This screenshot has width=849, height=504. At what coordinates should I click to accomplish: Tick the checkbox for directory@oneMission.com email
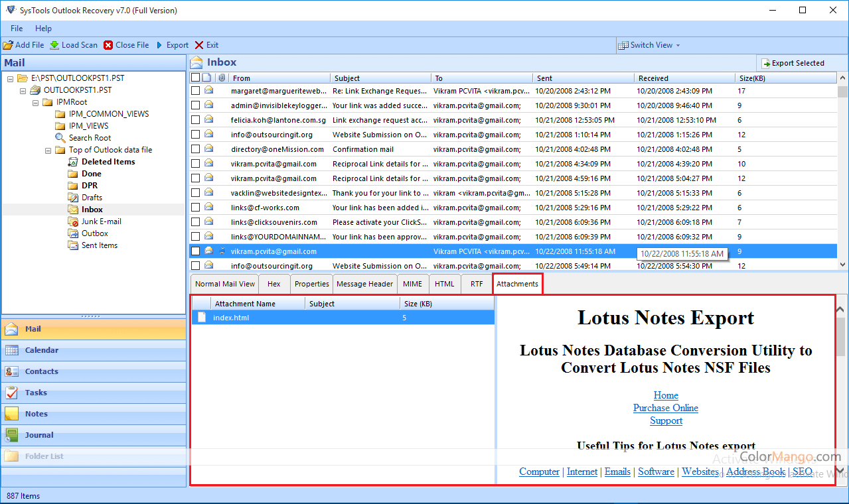pos(196,149)
